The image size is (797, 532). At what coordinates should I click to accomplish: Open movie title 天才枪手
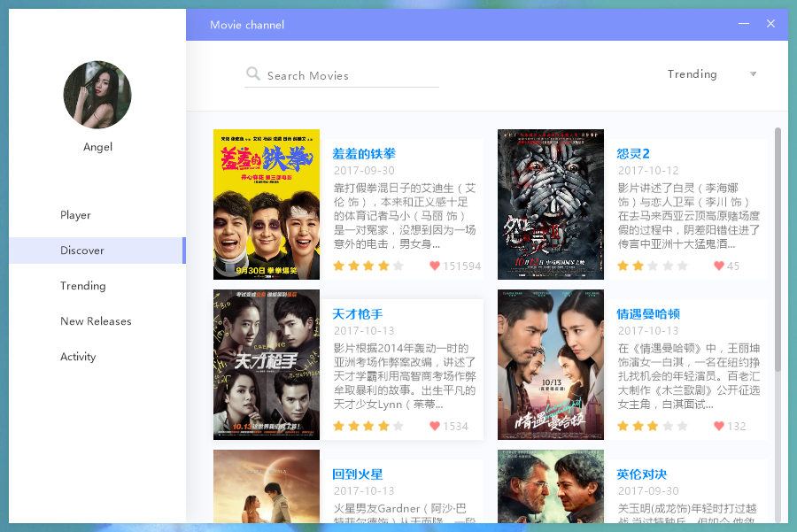pos(358,314)
